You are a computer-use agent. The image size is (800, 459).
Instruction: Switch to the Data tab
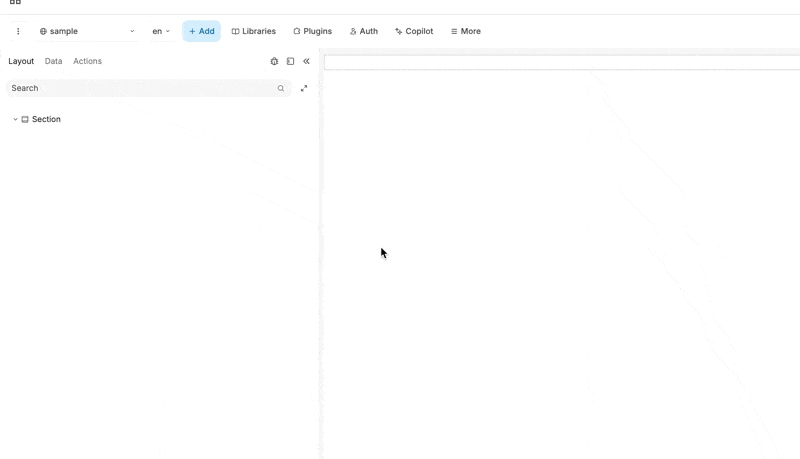coord(53,61)
